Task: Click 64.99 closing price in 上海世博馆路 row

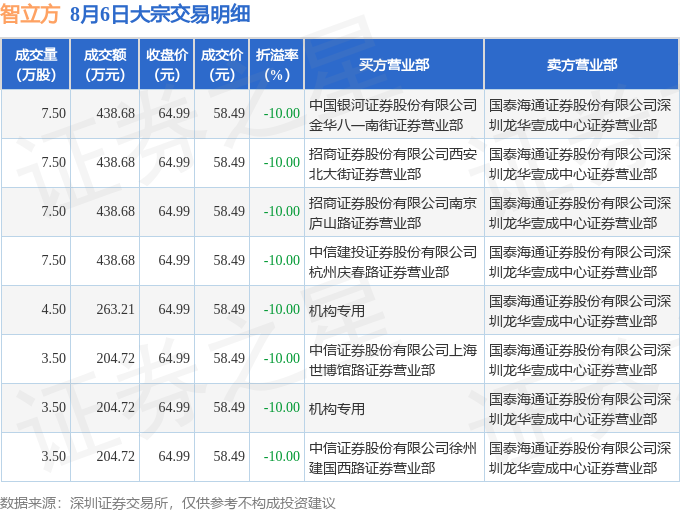Action: [x=174, y=359]
